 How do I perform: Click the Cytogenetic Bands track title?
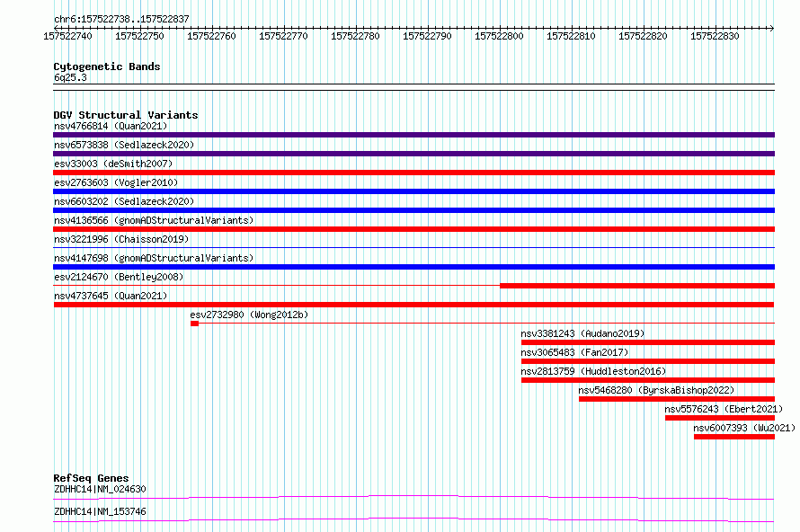107,66
